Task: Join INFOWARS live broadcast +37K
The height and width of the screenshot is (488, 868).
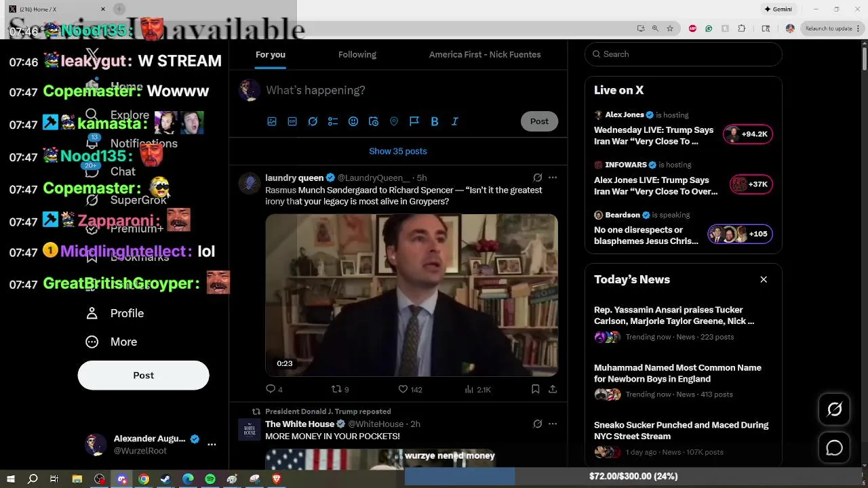Action: click(x=751, y=184)
